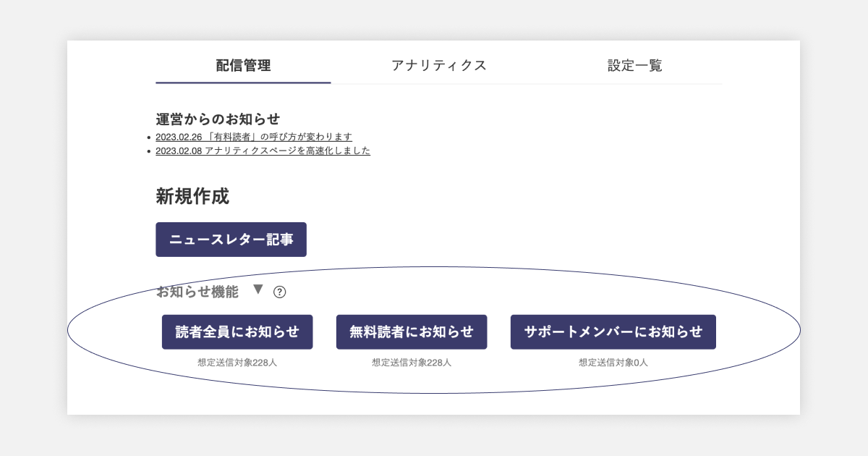
Task: Go to the 設定一覧 tab
Action: coord(634,66)
